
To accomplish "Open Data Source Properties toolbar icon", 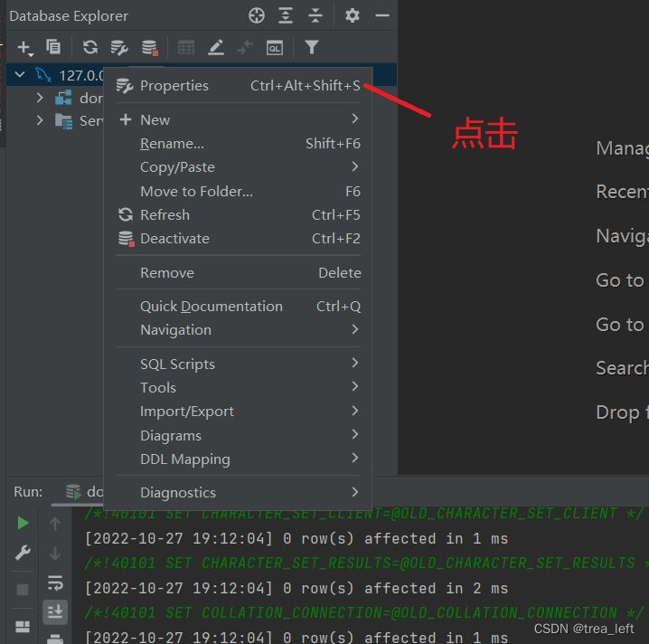I will 119,48.
